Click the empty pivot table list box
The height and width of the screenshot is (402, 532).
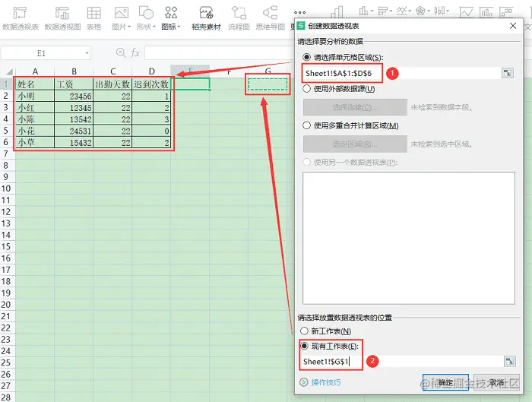click(x=409, y=238)
